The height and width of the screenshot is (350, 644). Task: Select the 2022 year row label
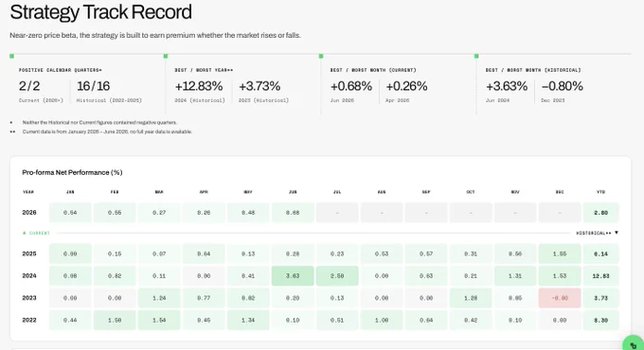point(29,320)
